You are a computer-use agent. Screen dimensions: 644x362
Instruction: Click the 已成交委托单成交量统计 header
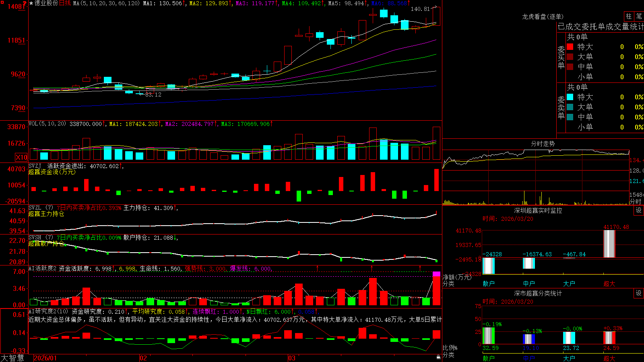tap(601, 27)
